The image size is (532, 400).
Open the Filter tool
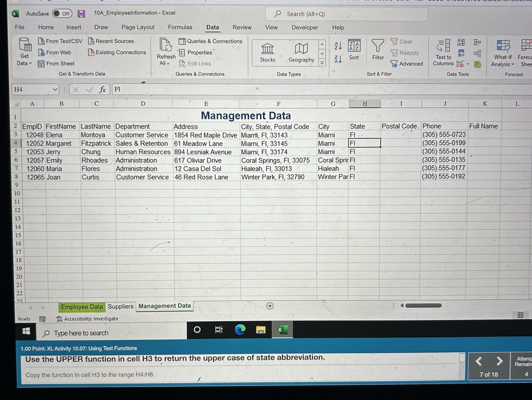tap(378, 49)
